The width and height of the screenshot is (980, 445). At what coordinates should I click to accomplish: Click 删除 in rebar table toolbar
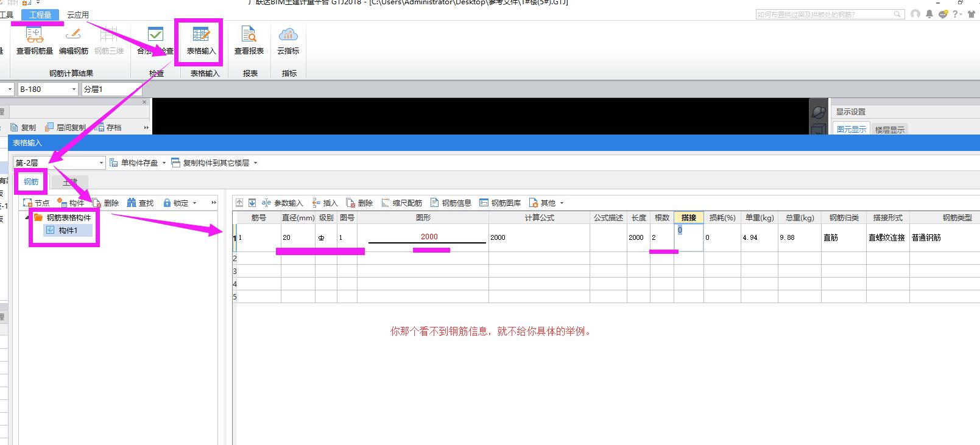359,203
